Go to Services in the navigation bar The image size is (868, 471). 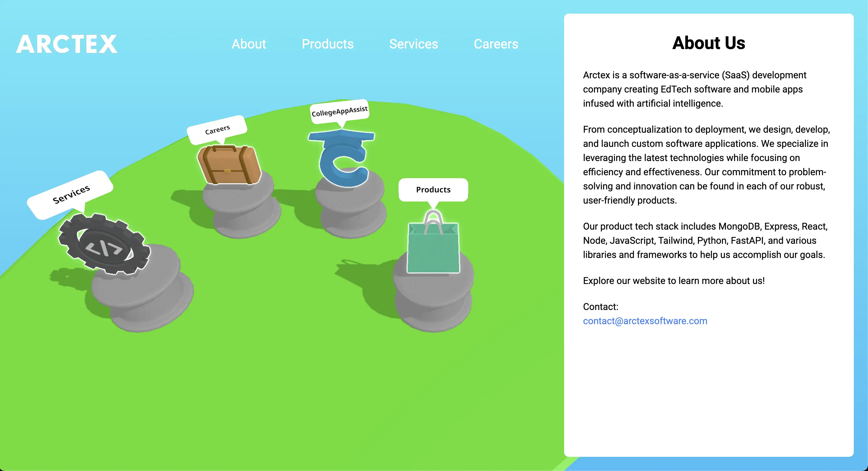[413, 44]
